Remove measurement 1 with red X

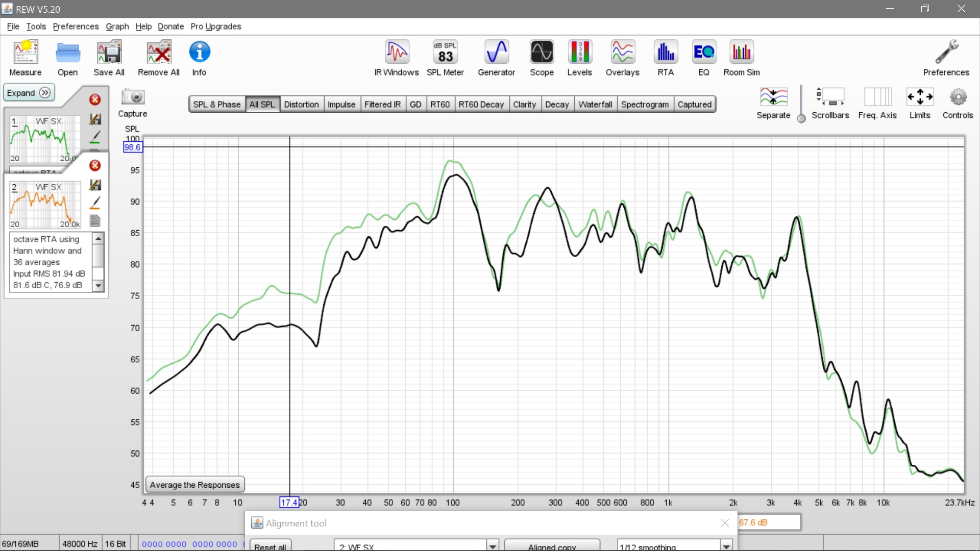95,99
